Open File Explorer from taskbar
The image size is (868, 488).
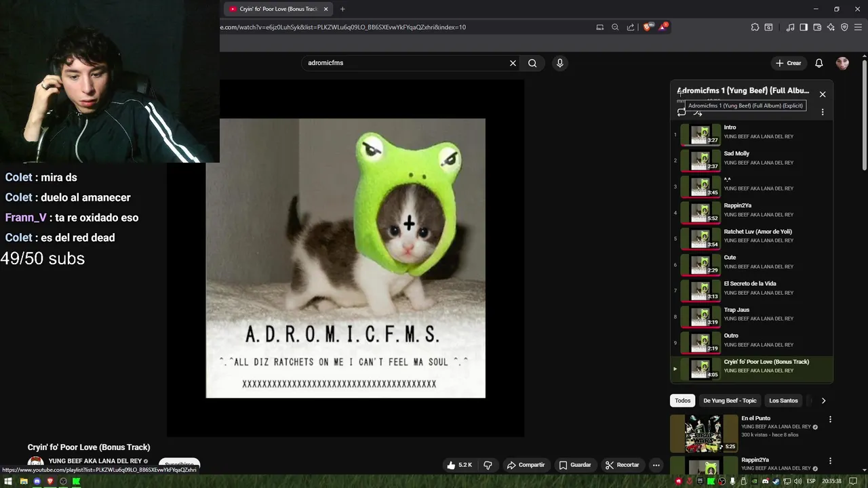[x=23, y=481]
